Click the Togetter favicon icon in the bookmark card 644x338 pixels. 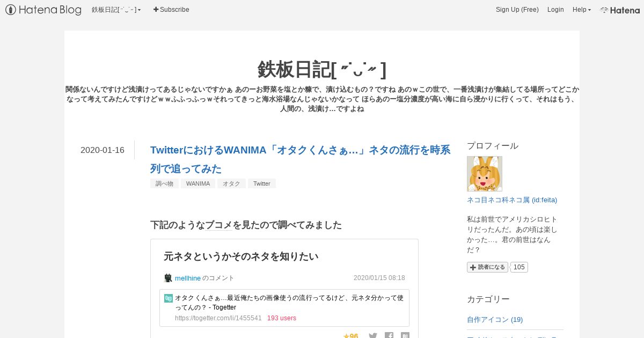[x=169, y=298]
